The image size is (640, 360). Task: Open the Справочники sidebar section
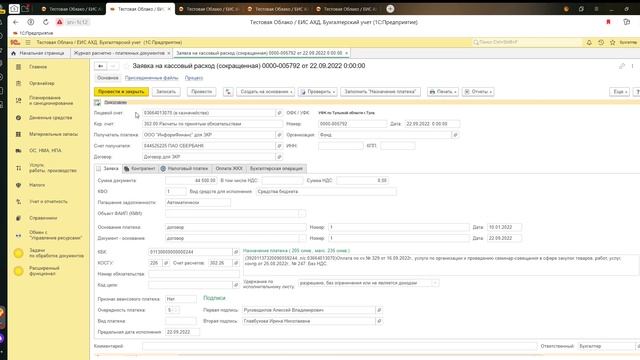(43, 218)
